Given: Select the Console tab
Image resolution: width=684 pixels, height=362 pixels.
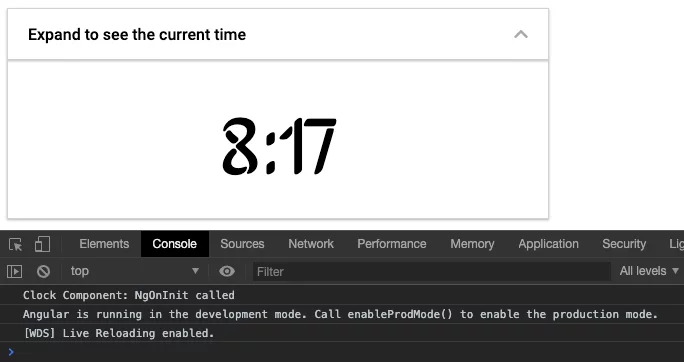Looking at the screenshot, I should (x=174, y=244).
